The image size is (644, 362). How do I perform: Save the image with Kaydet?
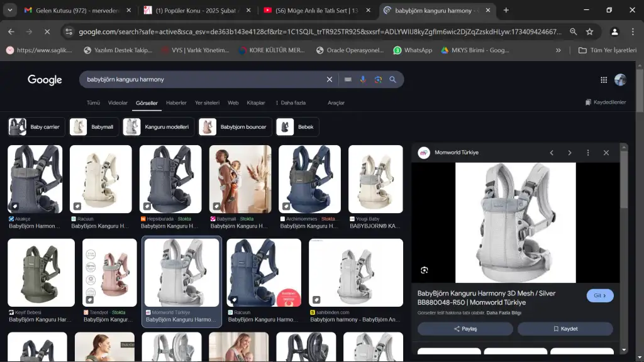[565, 329]
